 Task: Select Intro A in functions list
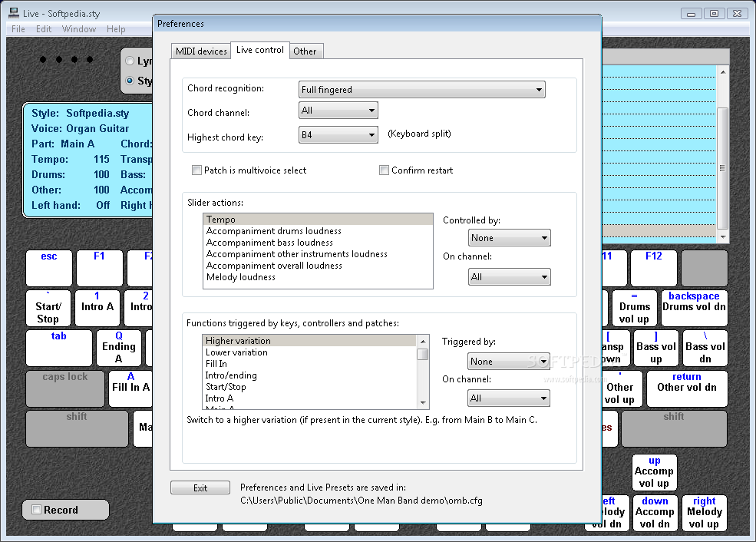pyautogui.click(x=309, y=398)
